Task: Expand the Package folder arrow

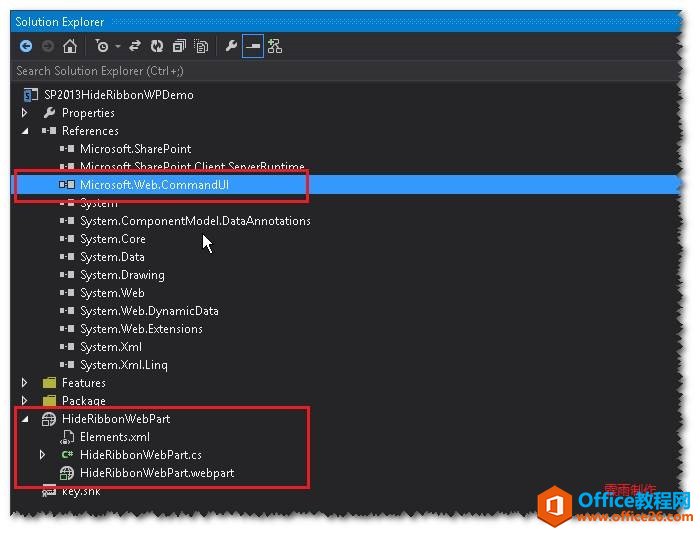Action: point(25,400)
